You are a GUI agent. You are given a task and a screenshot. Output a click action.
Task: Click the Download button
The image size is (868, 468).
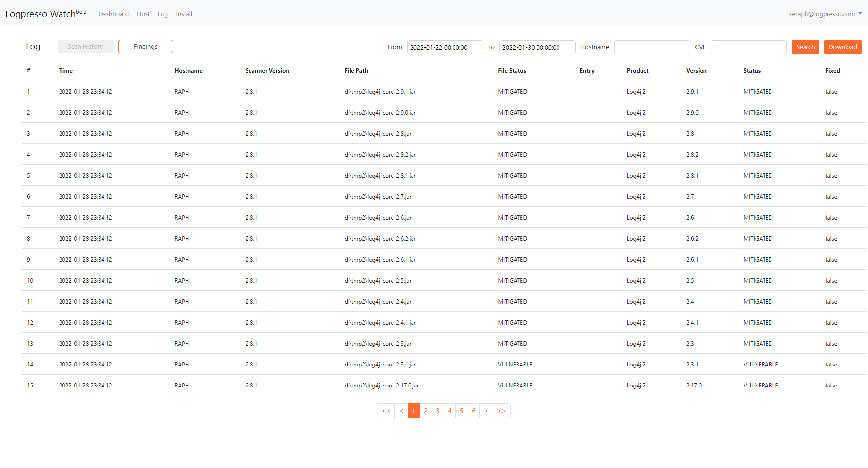click(x=842, y=47)
